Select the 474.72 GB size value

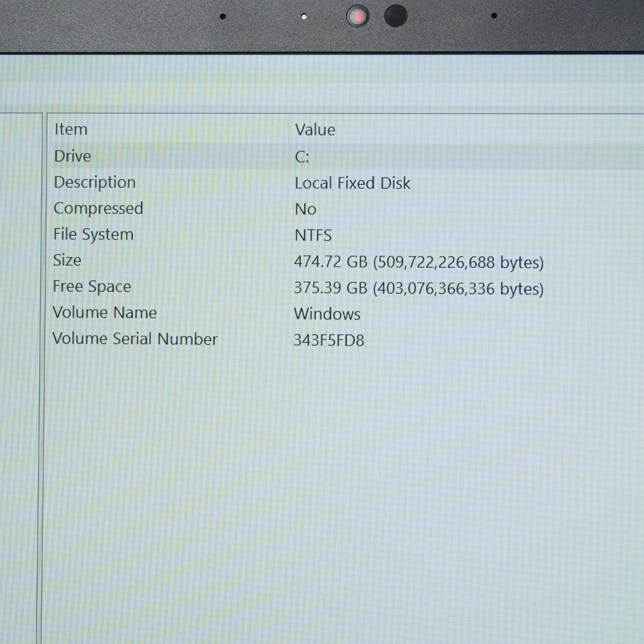(x=419, y=262)
